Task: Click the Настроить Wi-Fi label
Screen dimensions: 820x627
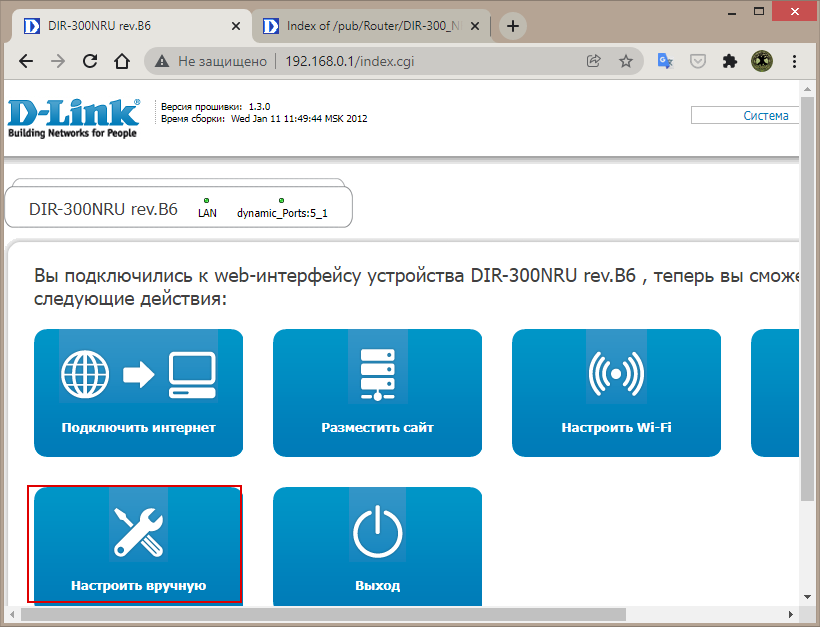Action: click(617, 428)
